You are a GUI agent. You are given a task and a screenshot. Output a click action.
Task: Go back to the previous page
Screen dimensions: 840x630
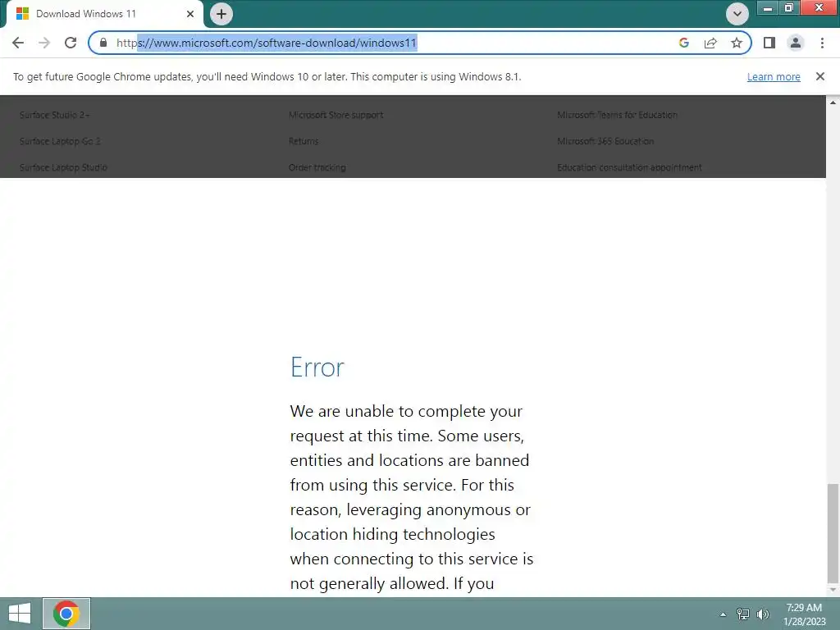click(x=18, y=43)
